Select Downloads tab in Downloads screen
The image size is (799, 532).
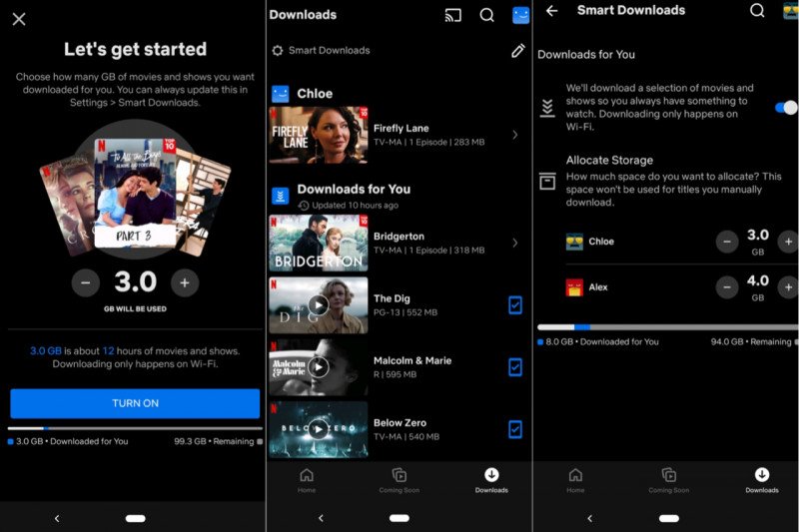coord(491,480)
